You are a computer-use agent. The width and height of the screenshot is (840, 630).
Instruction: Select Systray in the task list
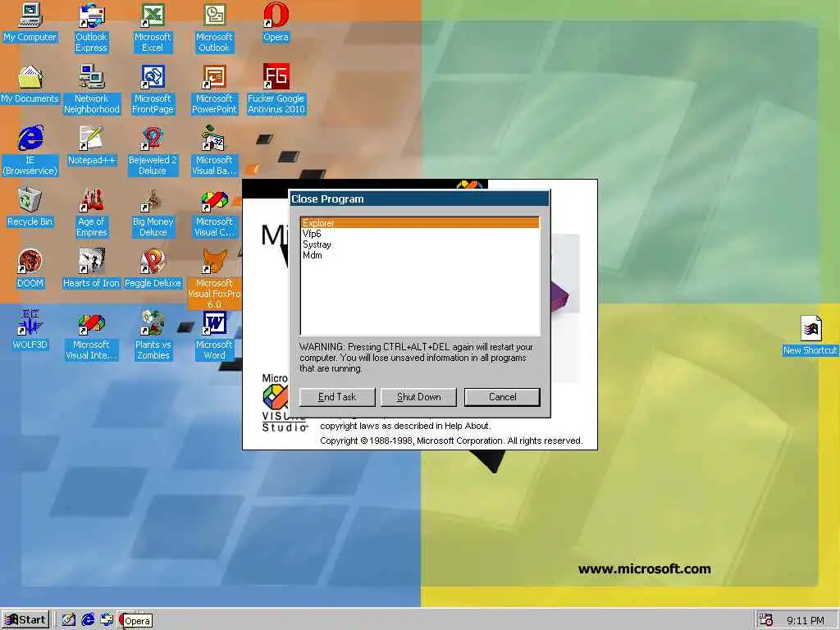click(x=420, y=244)
